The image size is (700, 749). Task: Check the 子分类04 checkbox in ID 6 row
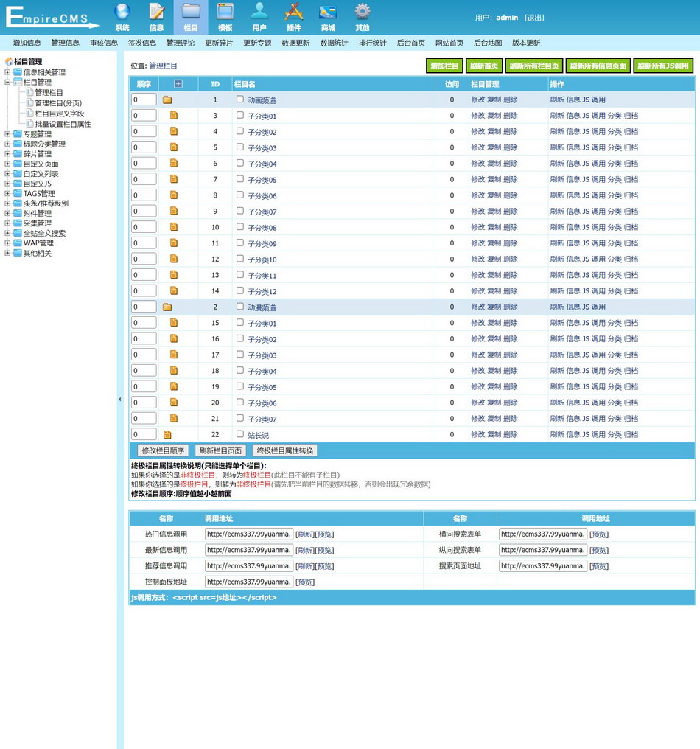(x=240, y=163)
